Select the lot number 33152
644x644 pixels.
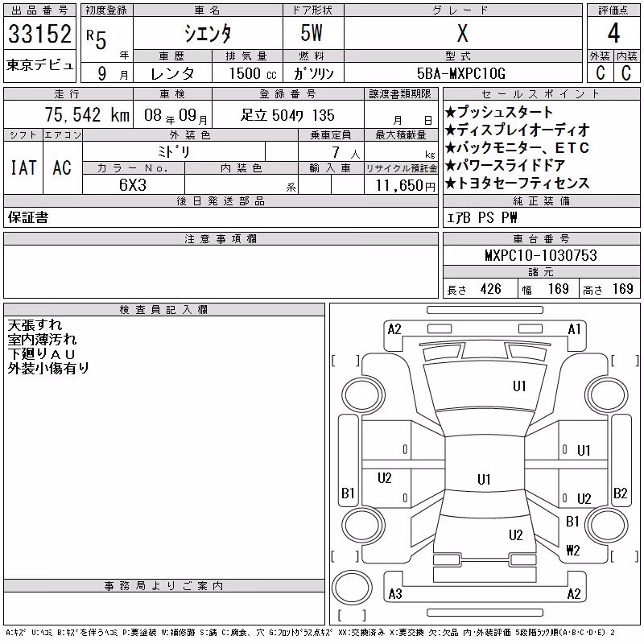click(39, 34)
